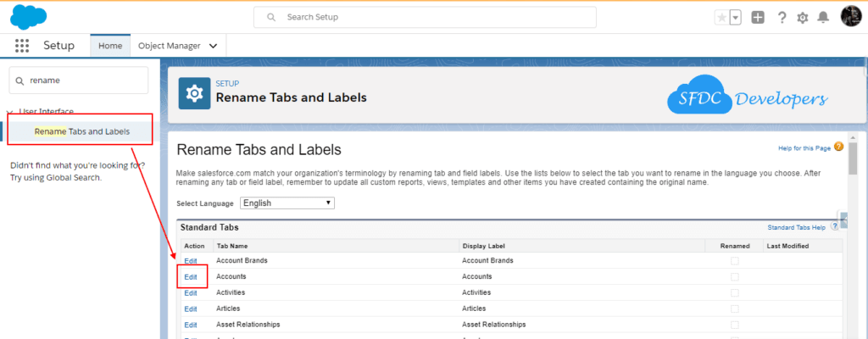Click the Setup gear page icon

[194, 93]
